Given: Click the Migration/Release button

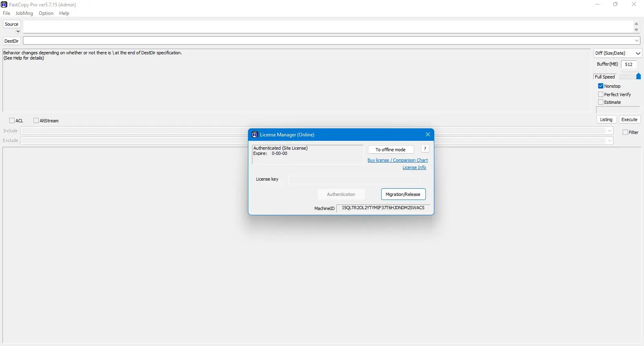Looking at the screenshot, I should tap(403, 194).
